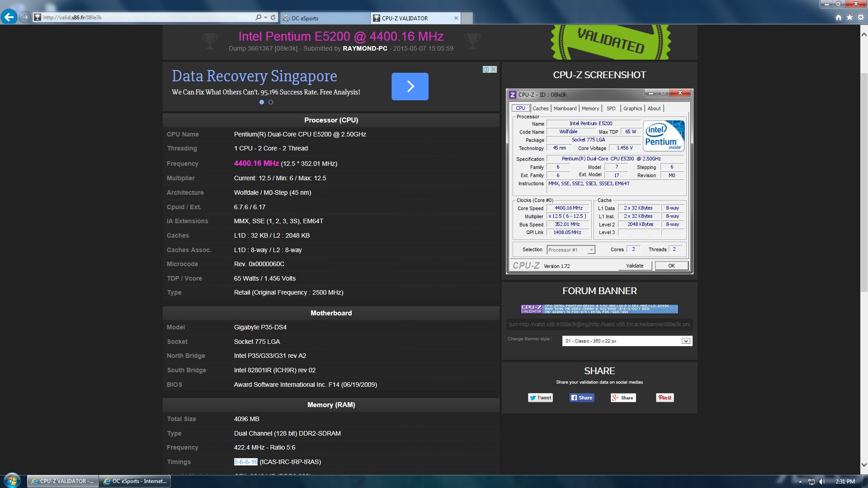
Task: Click the Intel Pentium inside logo
Action: 664,136
